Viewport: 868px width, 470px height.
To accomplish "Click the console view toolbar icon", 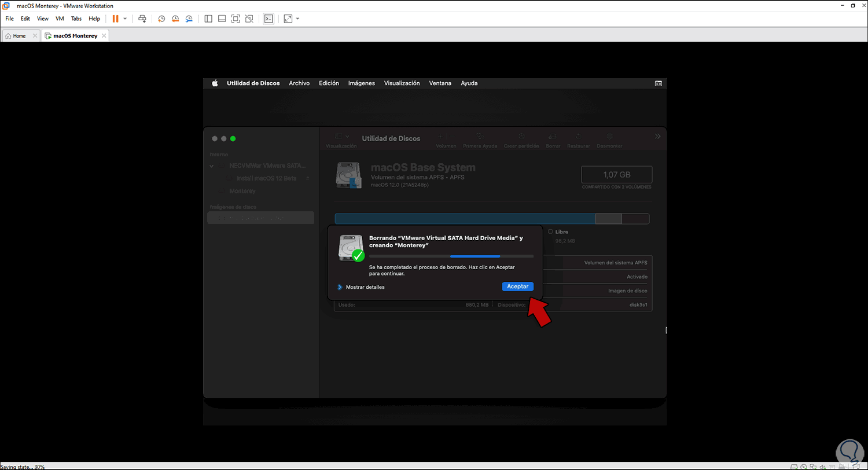I will [x=269, y=19].
